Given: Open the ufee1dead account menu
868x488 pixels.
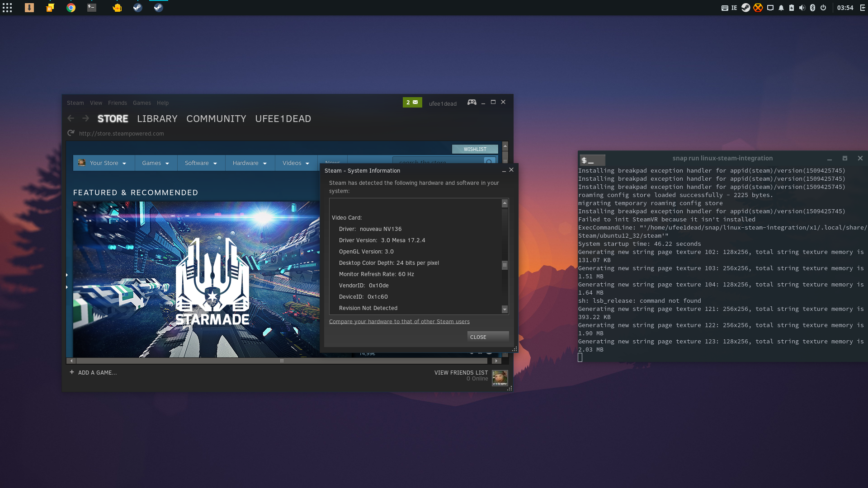Looking at the screenshot, I should (x=443, y=103).
